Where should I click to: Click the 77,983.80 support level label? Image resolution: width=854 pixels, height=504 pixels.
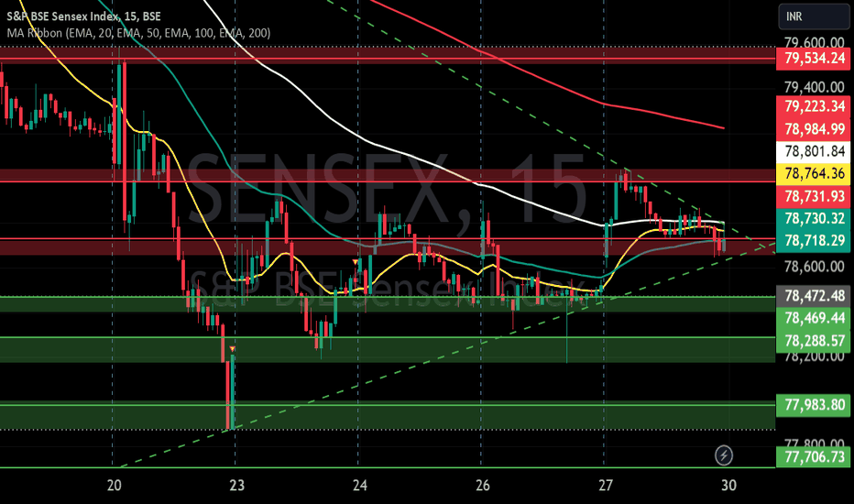tap(813, 405)
